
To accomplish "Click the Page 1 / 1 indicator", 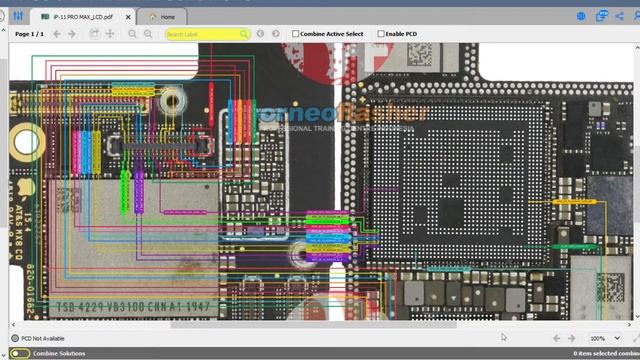I will [29, 34].
